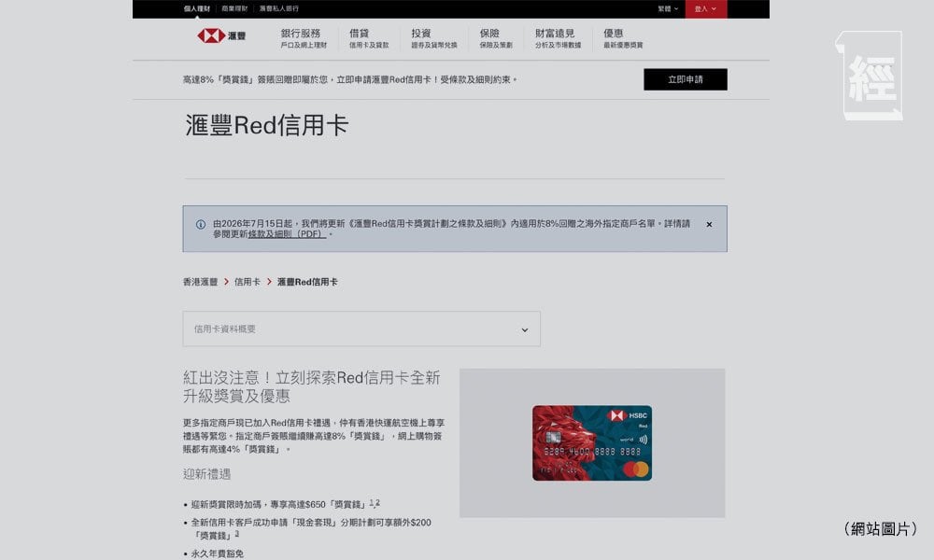Click 滙豐Red信用卡 breadcrumb item
This screenshot has height=560, width=934.
tap(307, 282)
